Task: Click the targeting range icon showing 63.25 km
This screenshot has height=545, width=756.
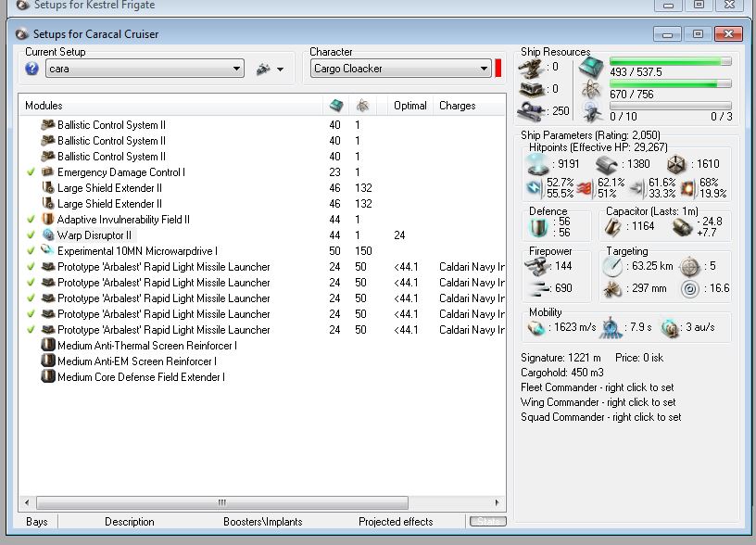Action: (x=612, y=266)
